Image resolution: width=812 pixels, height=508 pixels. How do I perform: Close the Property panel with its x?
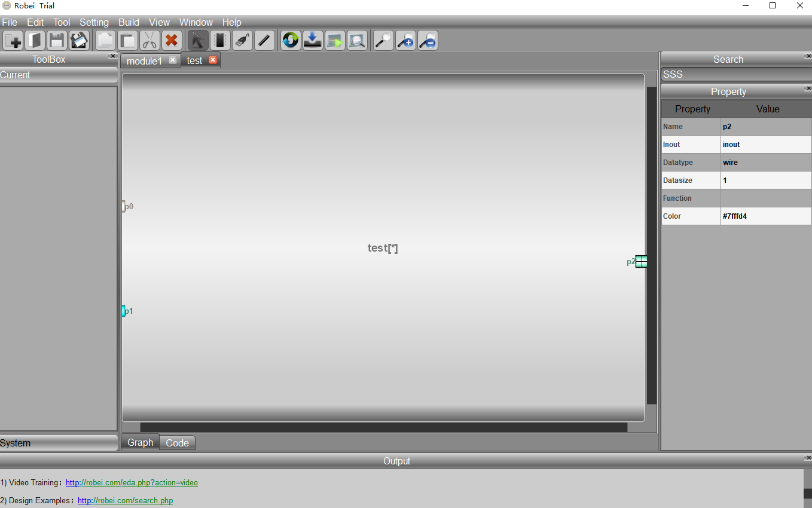pos(808,88)
